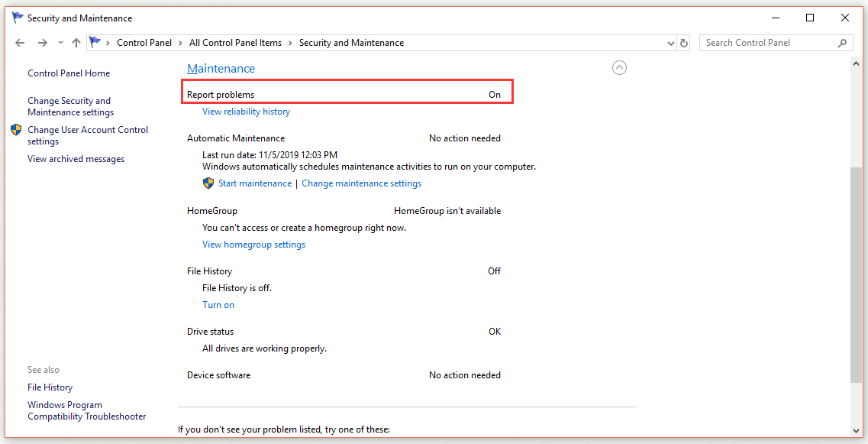Select Security and Maintenance breadcrumb
The height and width of the screenshot is (444, 868).
(351, 43)
